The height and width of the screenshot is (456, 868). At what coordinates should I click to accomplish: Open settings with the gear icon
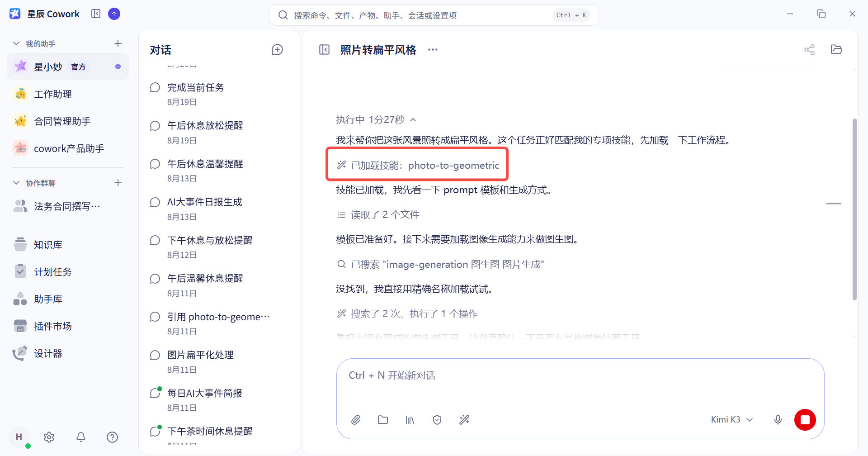[x=49, y=437]
